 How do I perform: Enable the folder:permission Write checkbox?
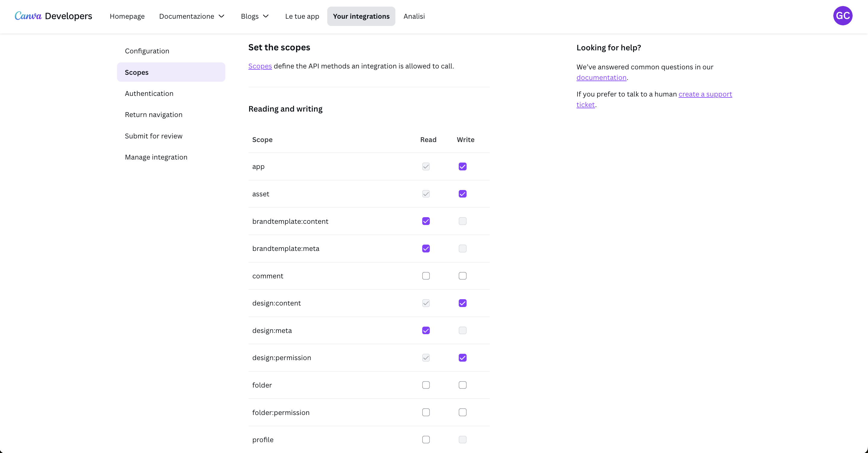(462, 412)
